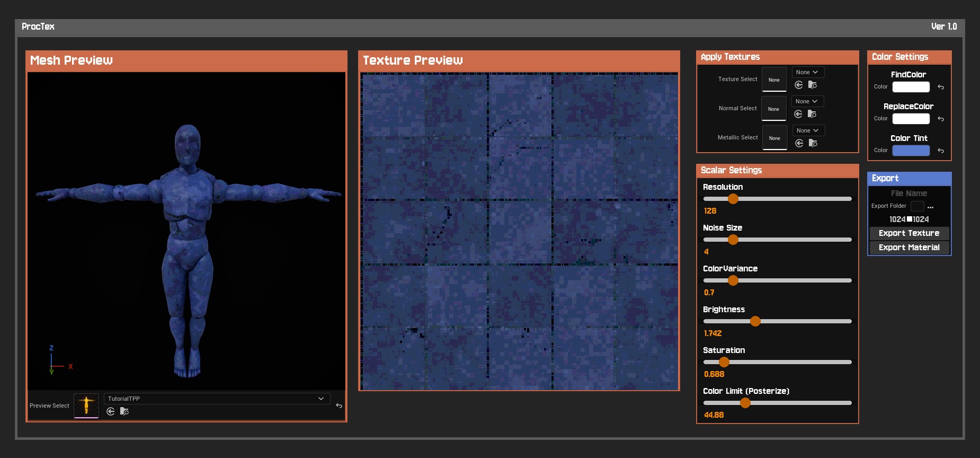Click the Saturation value 0.688
Image resolution: width=980 pixels, height=458 pixels.
714,374
